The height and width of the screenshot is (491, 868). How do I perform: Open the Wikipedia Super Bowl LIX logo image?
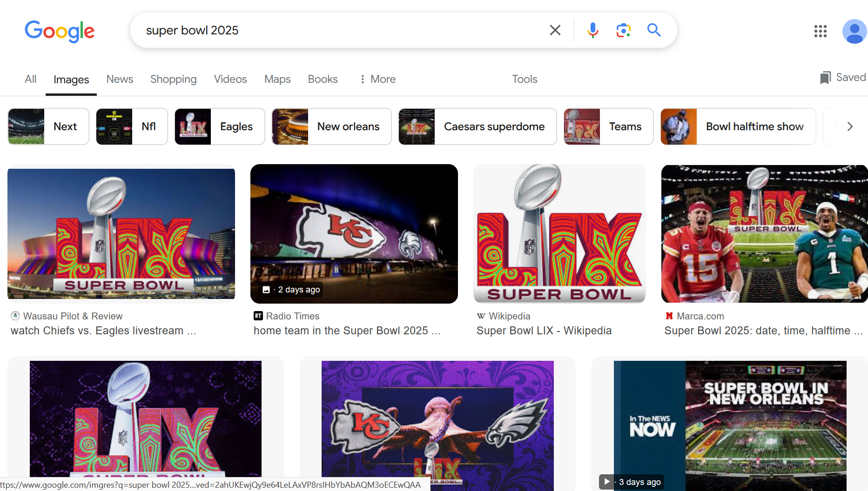(x=559, y=234)
